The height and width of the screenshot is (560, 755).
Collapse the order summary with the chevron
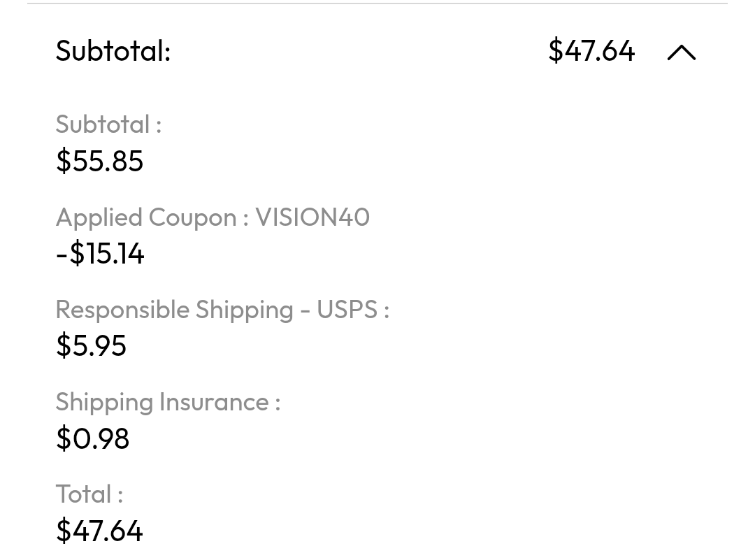[681, 52]
